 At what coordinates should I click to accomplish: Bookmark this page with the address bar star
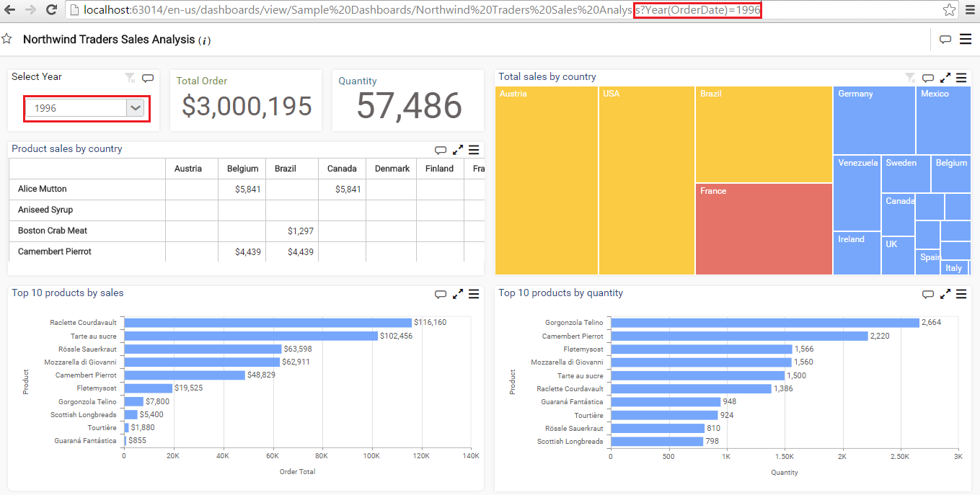(x=950, y=10)
